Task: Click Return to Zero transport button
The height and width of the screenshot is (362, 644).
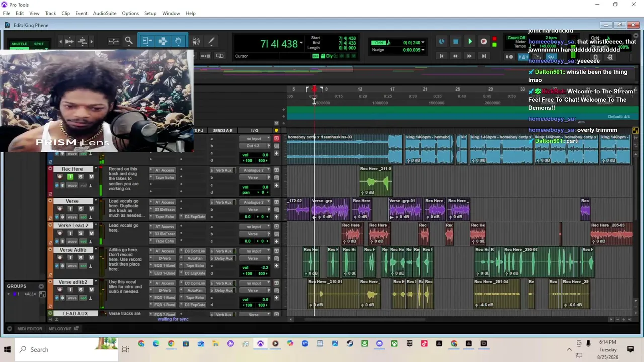Action: [442, 56]
